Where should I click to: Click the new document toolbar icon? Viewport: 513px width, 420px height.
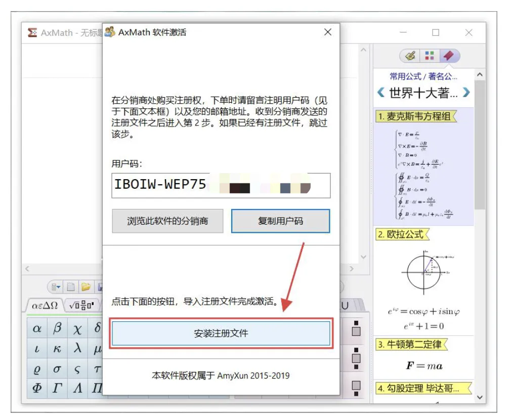tap(71, 287)
